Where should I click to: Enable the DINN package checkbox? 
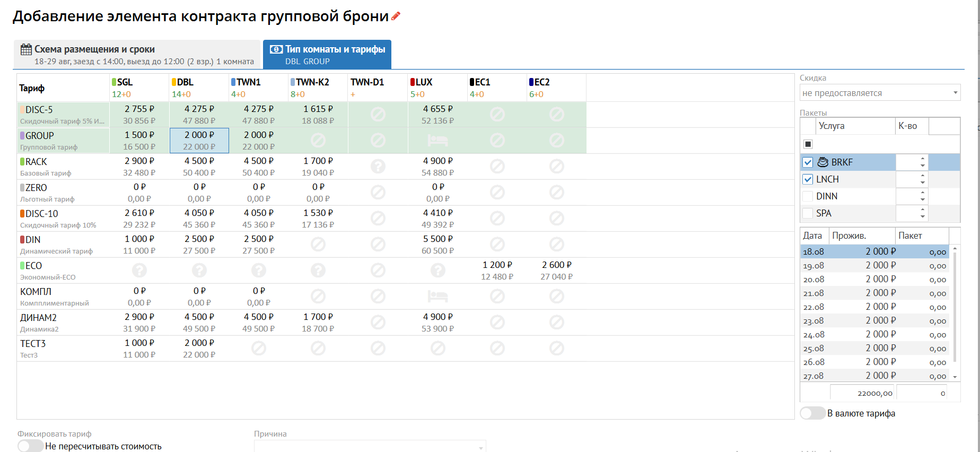tap(808, 196)
